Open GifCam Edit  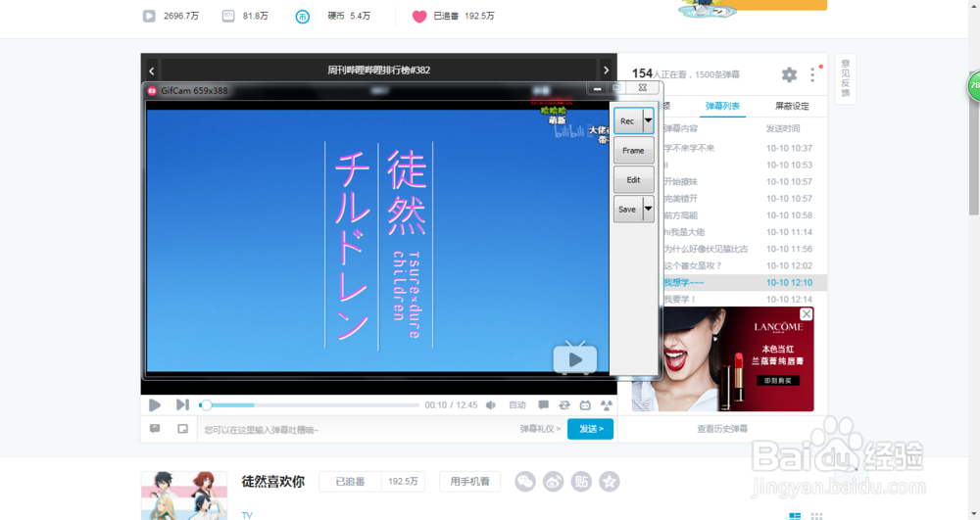point(633,180)
